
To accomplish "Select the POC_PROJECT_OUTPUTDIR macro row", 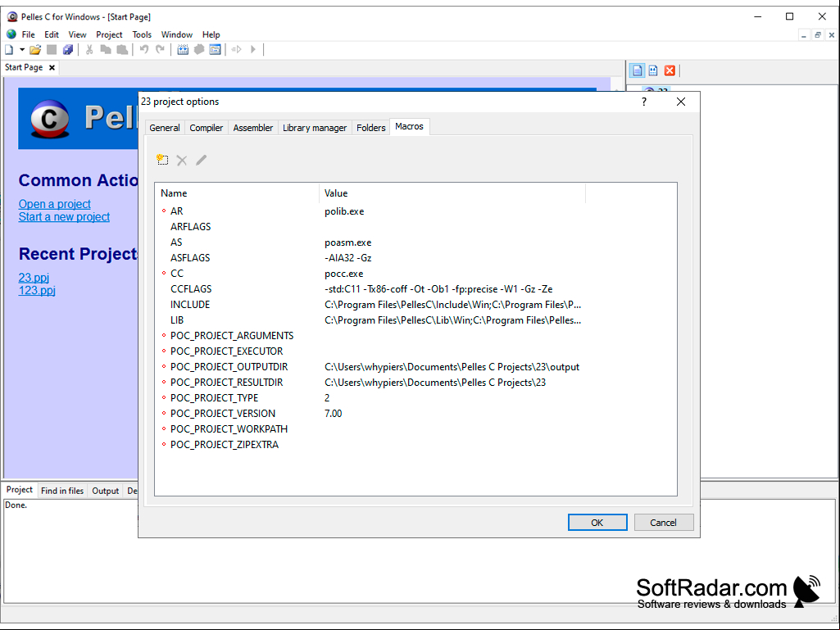I will tap(370, 367).
